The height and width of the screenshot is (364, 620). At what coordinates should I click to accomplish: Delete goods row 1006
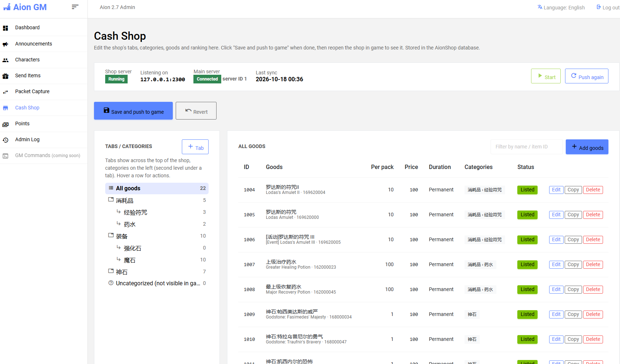[593, 240]
